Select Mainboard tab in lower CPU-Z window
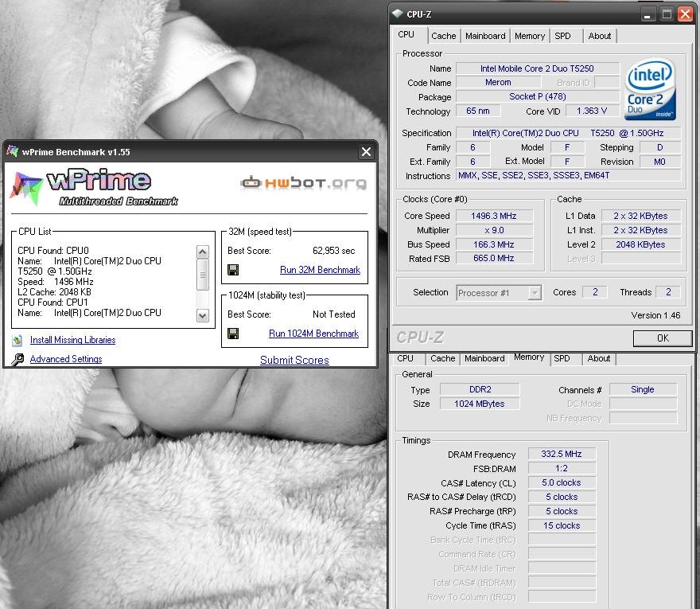The height and width of the screenshot is (609, 700). click(484, 358)
